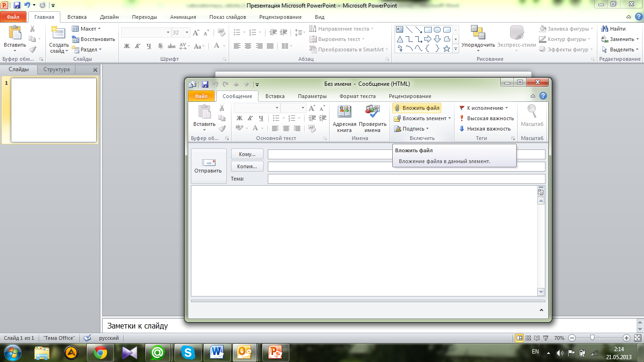Toggle underline Ч in message window

click(x=261, y=118)
